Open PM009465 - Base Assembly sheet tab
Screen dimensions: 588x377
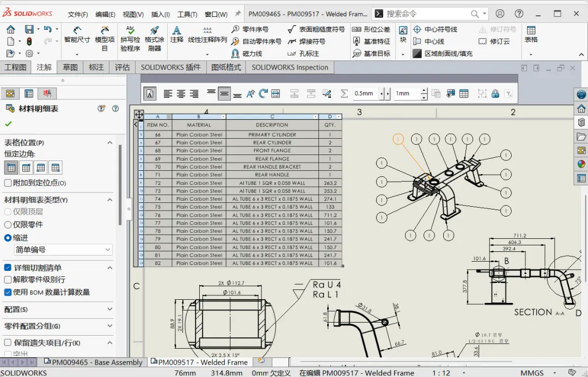point(94,362)
